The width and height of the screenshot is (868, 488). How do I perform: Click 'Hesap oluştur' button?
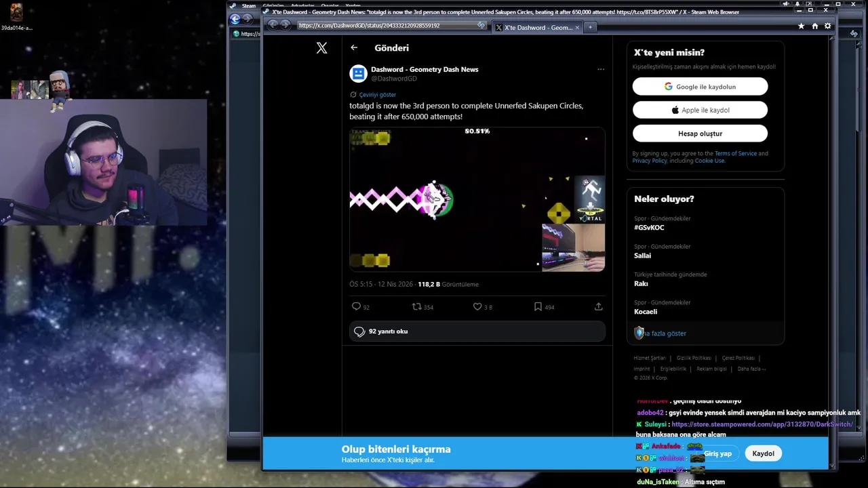[x=700, y=134]
